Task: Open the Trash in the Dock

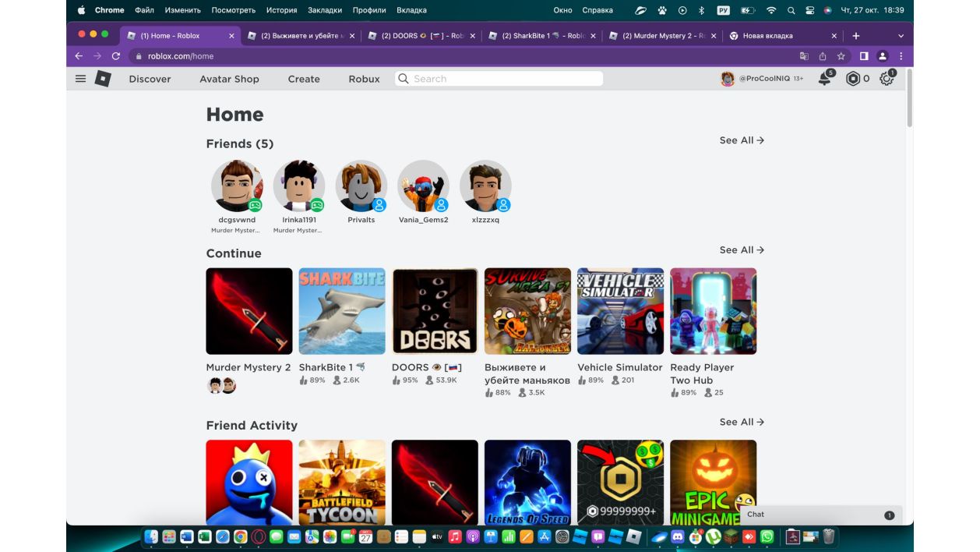Action: pyautogui.click(x=828, y=536)
